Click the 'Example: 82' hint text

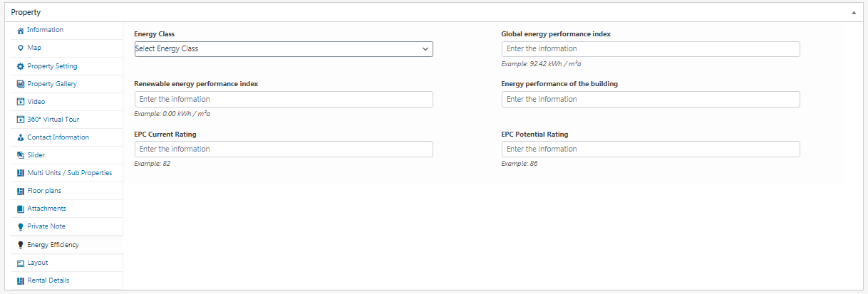[153, 164]
